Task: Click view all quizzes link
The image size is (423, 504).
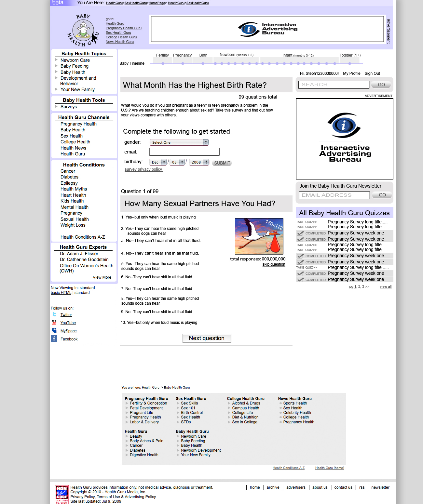Action: tap(386, 286)
